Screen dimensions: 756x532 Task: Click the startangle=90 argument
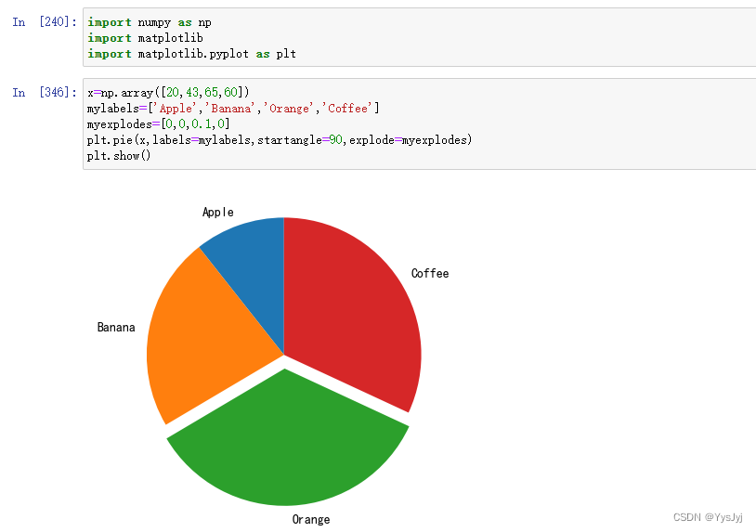[x=300, y=140]
